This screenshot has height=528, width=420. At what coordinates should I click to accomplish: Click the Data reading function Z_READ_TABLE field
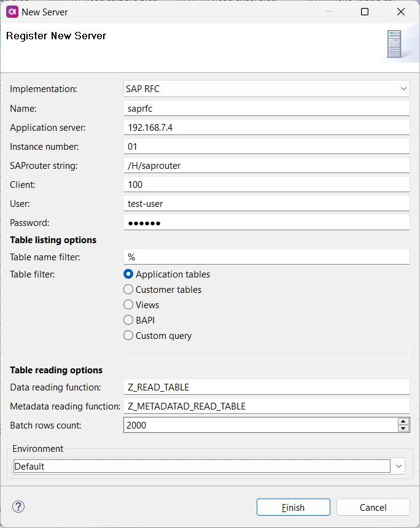267,387
